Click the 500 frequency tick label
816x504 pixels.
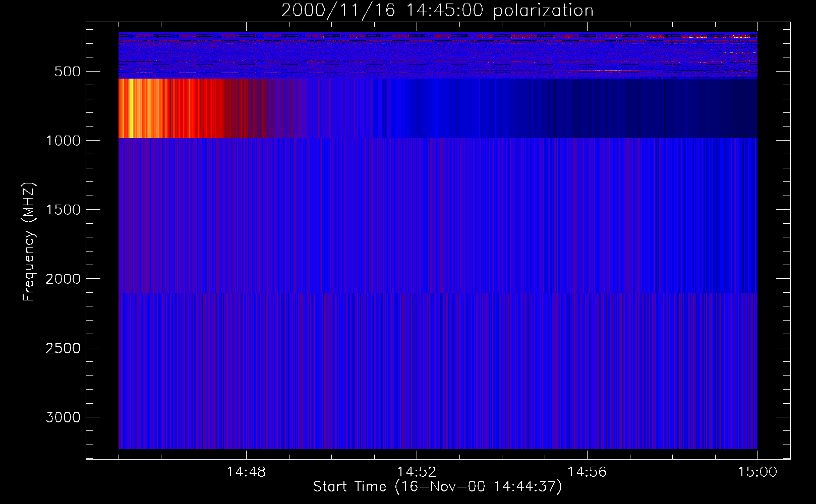pos(68,72)
